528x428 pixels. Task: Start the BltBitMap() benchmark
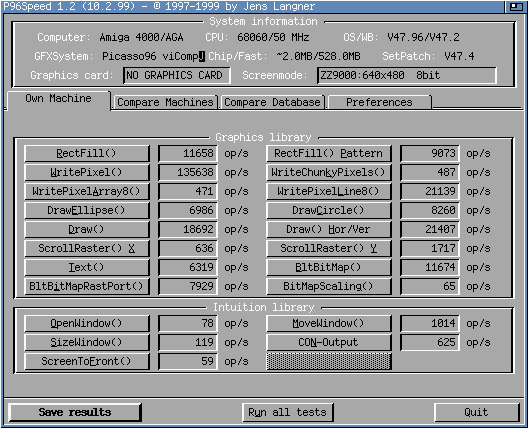click(329, 267)
